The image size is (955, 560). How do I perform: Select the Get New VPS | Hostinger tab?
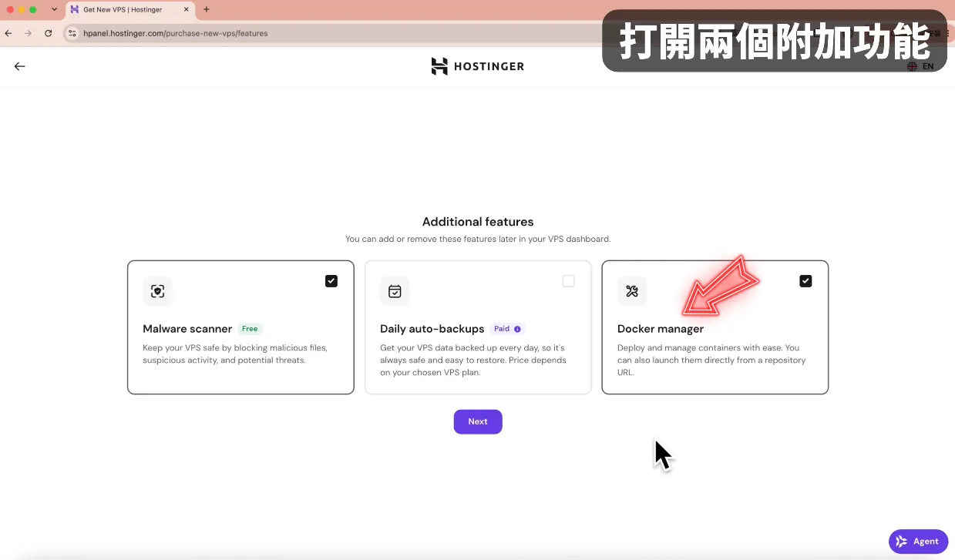click(x=129, y=10)
